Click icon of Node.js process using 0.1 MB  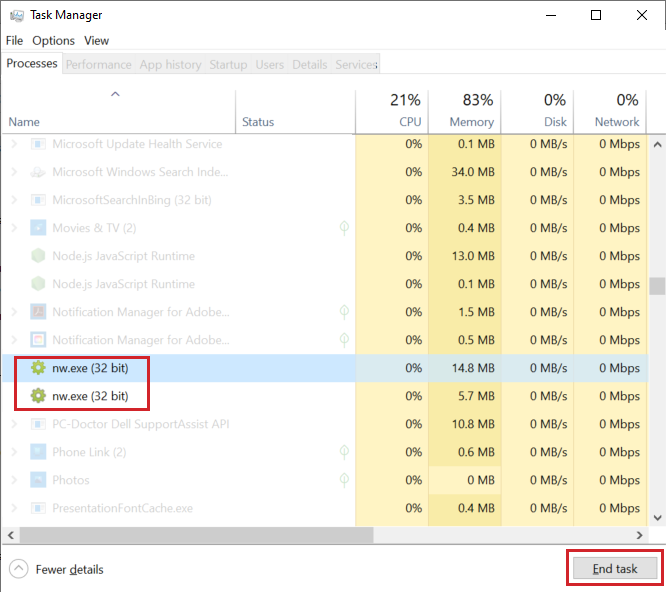point(38,284)
